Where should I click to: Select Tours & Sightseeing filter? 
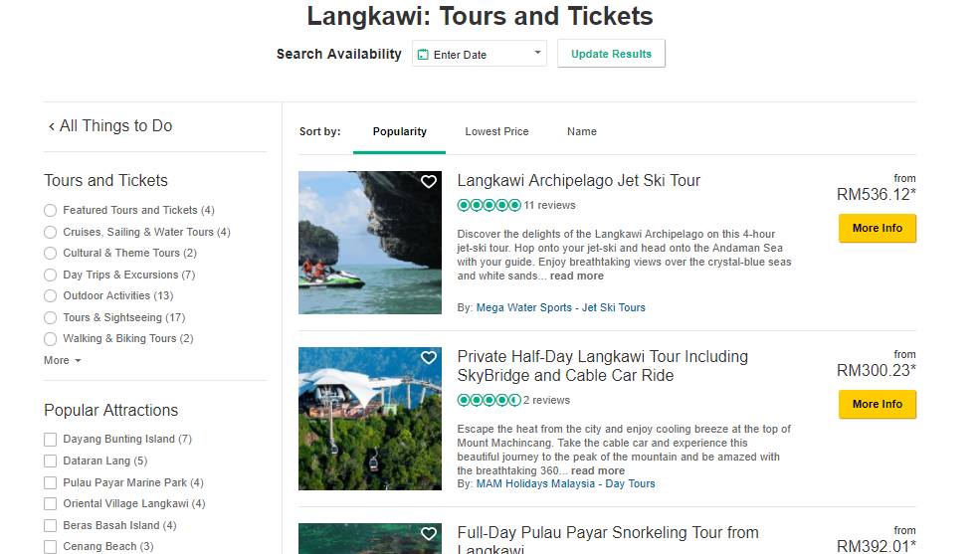click(50, 318)
